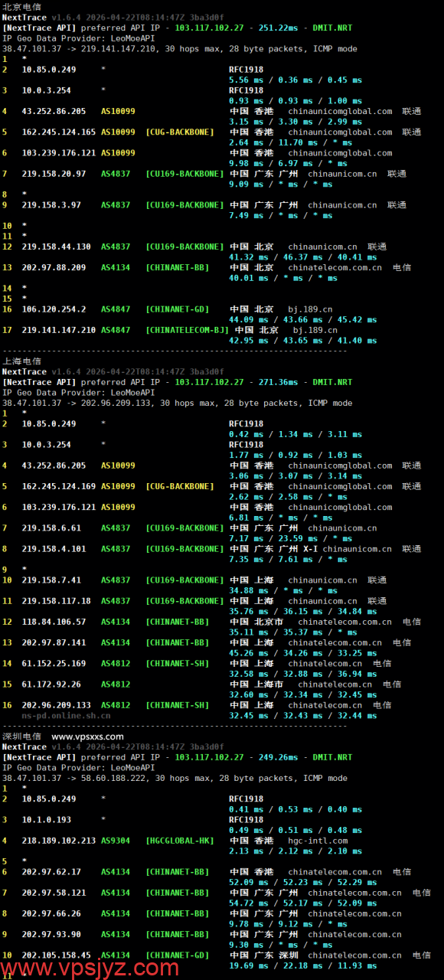Select hop IP 10.1.0.193
This screenshot has height=980, width=444.
point(47,819)
